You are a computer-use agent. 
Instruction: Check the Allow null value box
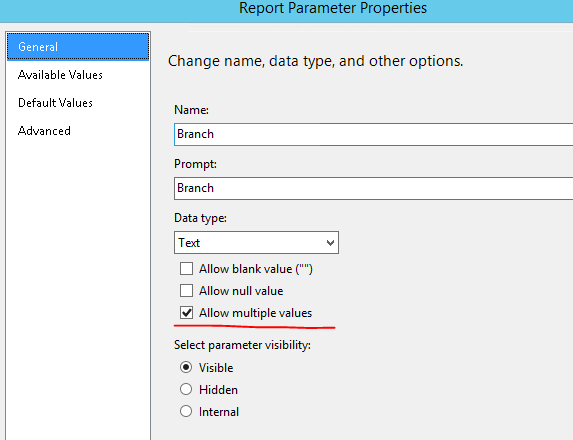[x=186, y=291]
